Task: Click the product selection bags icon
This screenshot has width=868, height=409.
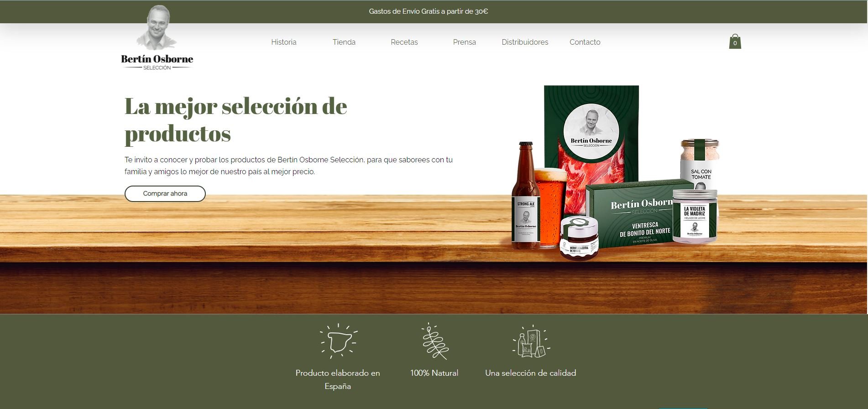Action: (x=531, y=342)
